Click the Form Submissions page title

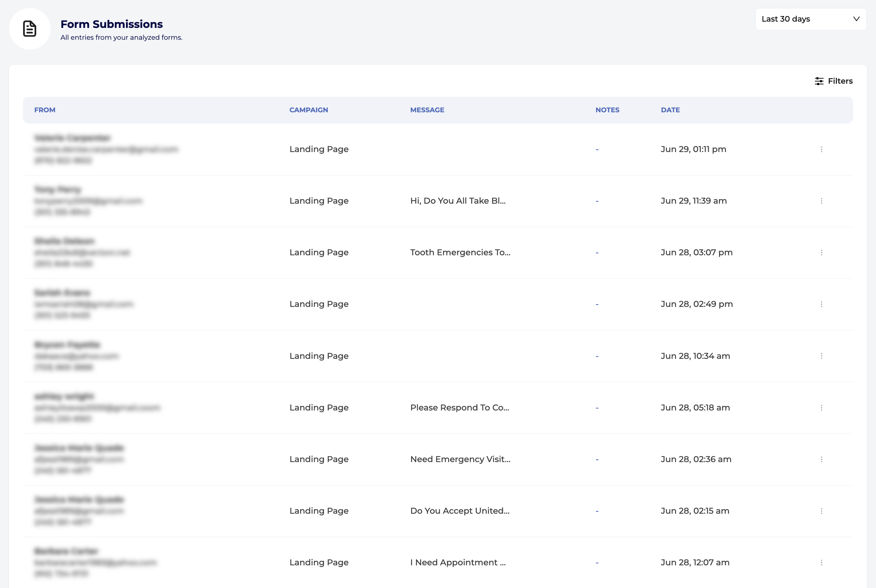click(x=111, y=24)
